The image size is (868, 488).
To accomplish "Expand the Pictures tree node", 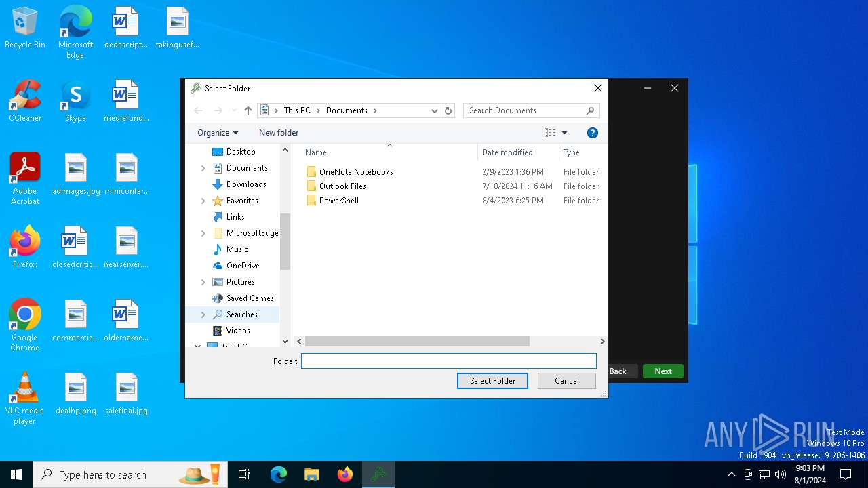I will click(x=203, y=282).
